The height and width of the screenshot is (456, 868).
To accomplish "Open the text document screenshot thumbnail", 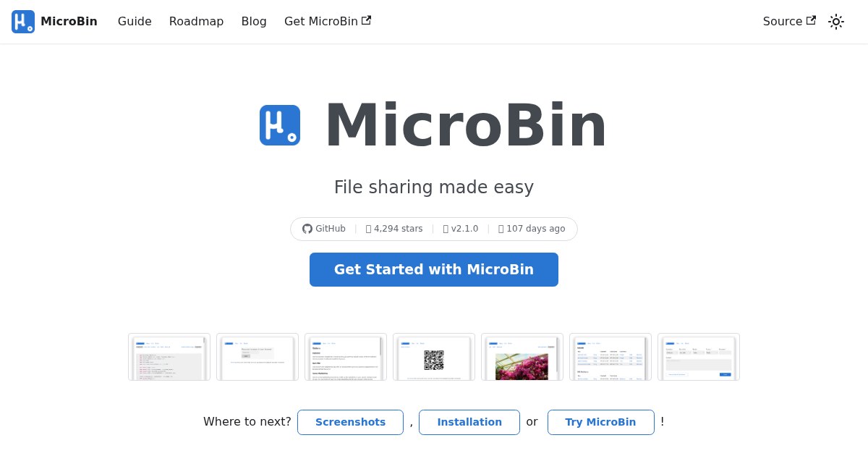I will pyautogui.click(x=346, y=357).
